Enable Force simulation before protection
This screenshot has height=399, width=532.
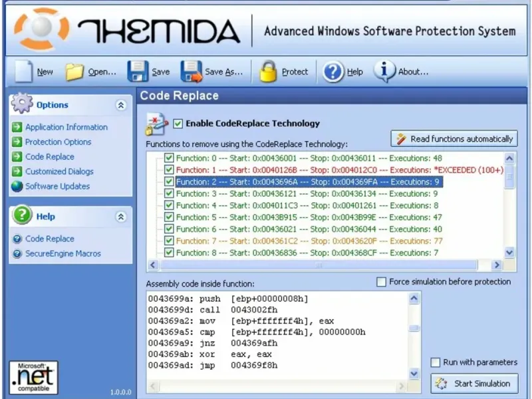[381, 281]
